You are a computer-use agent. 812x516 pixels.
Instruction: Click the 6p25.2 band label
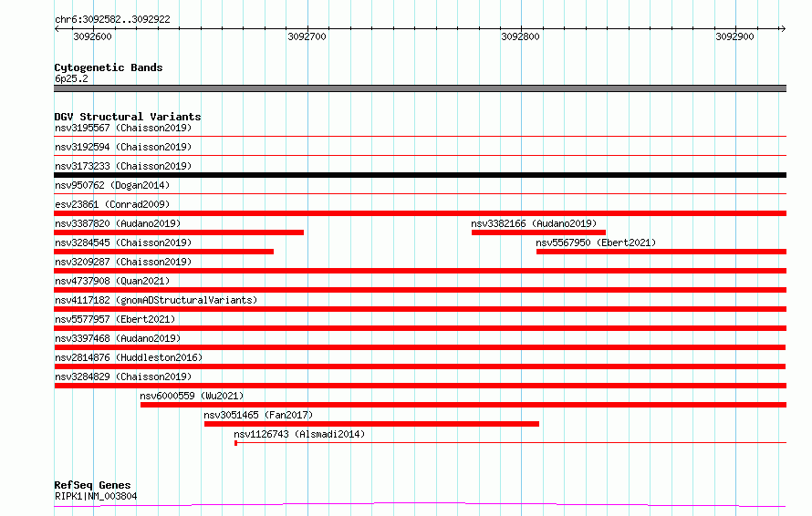[71, 78]
